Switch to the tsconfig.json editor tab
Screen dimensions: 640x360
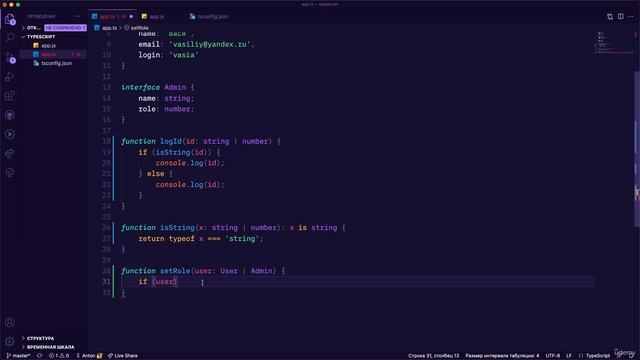point(213,17)
